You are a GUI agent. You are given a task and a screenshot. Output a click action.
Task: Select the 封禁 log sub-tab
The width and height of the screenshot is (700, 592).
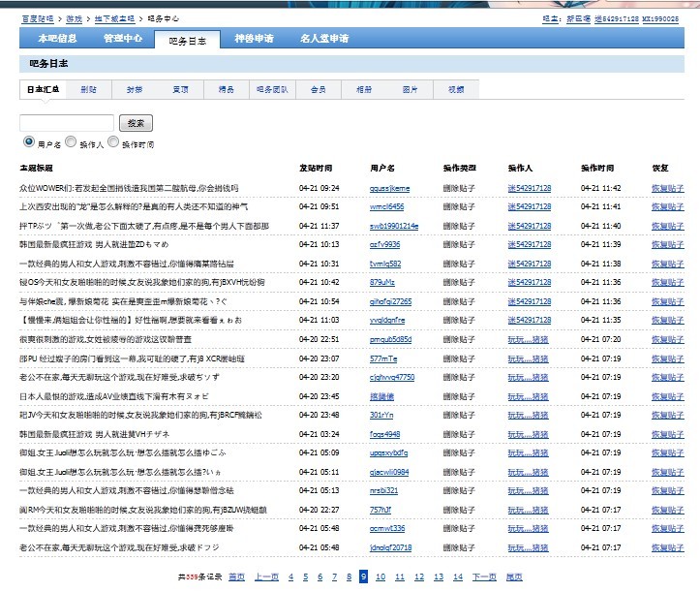coord(135,89)
